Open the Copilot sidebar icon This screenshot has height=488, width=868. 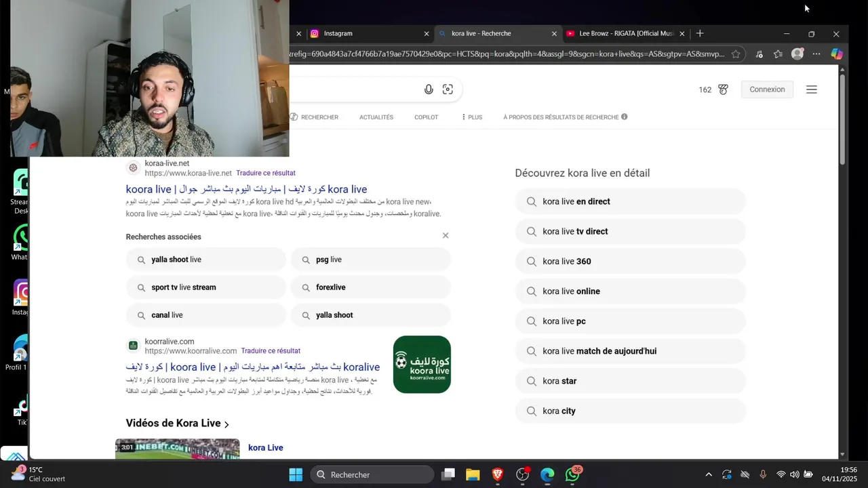[x=837, y=54]
